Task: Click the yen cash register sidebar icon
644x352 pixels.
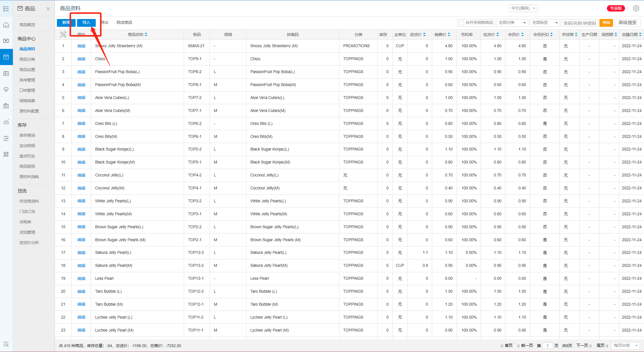Action: coord(6,41)
